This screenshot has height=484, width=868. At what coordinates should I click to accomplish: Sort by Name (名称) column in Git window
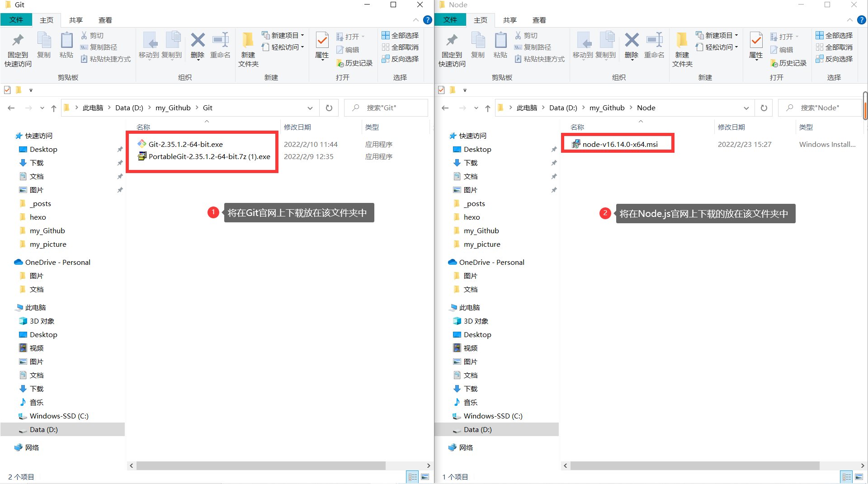click(143, 127)
